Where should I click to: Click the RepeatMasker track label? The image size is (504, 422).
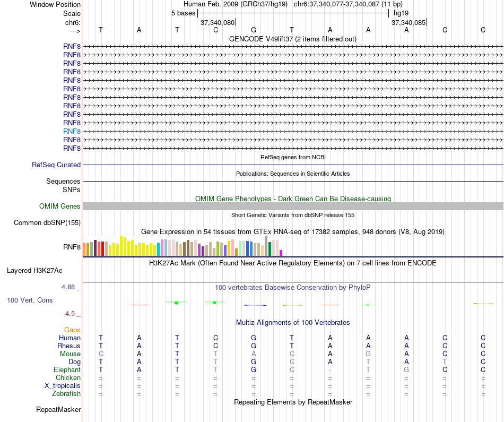click(58, 409)
